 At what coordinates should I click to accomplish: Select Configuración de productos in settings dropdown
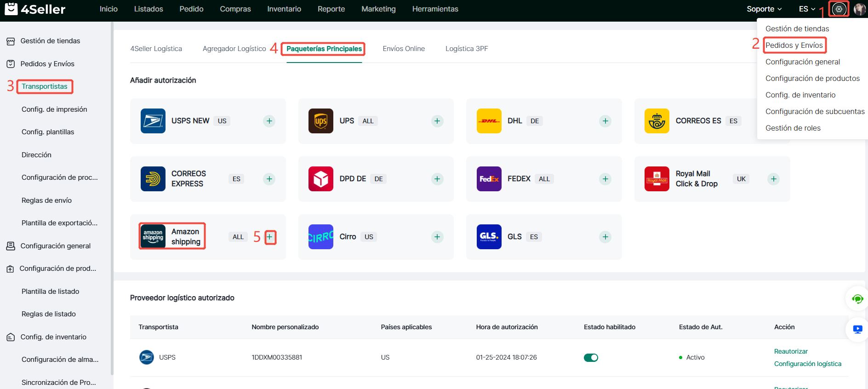click(812, 78)
